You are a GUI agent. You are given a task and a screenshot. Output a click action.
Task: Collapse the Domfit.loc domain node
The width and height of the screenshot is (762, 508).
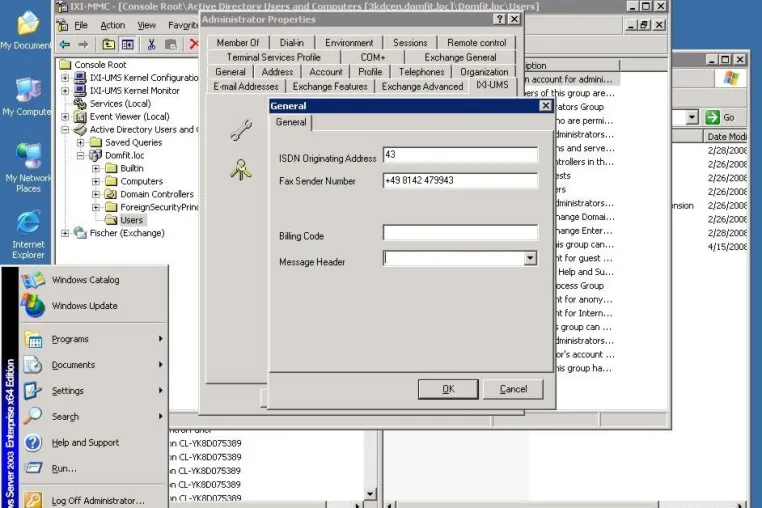click(x=81, y=156)
